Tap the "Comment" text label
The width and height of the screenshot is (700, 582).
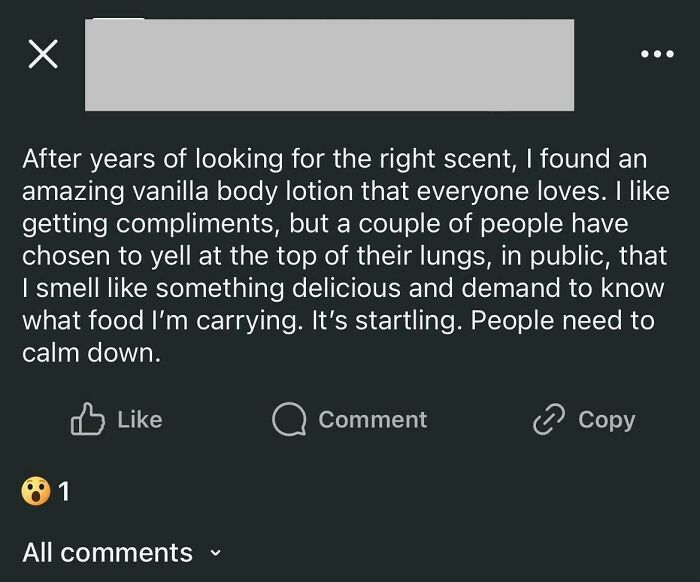(x=373, y=420)
